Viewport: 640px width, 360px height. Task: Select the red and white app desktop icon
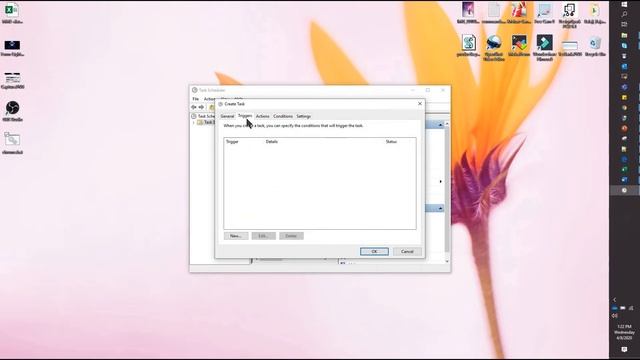pos(519,13)
